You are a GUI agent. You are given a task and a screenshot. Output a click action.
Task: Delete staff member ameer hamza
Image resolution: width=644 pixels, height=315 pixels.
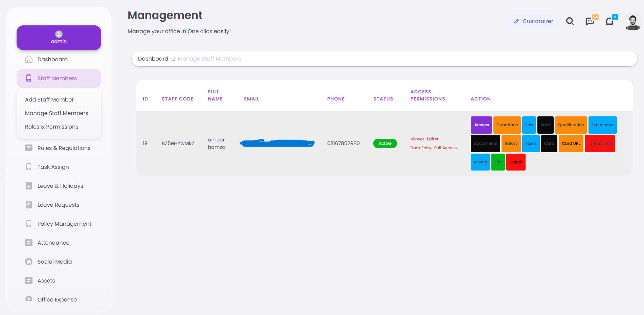pos(516,162)
